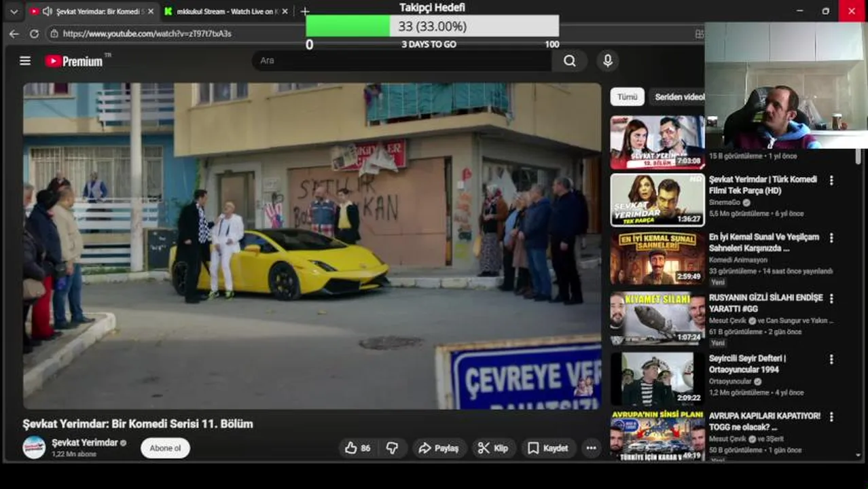
Task: Open Seyircili Seyir Defteri Ortaoyuncular title
Action: coord(747,364)
